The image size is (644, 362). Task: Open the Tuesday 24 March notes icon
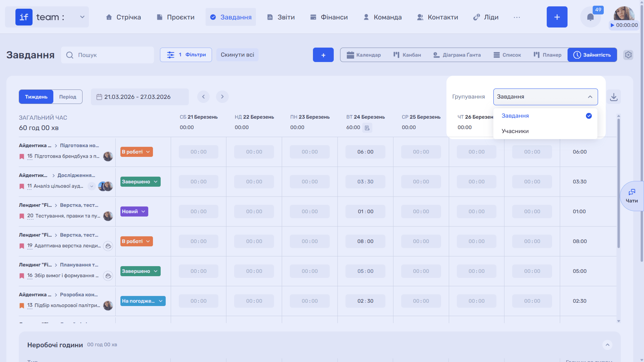point(367,128)
